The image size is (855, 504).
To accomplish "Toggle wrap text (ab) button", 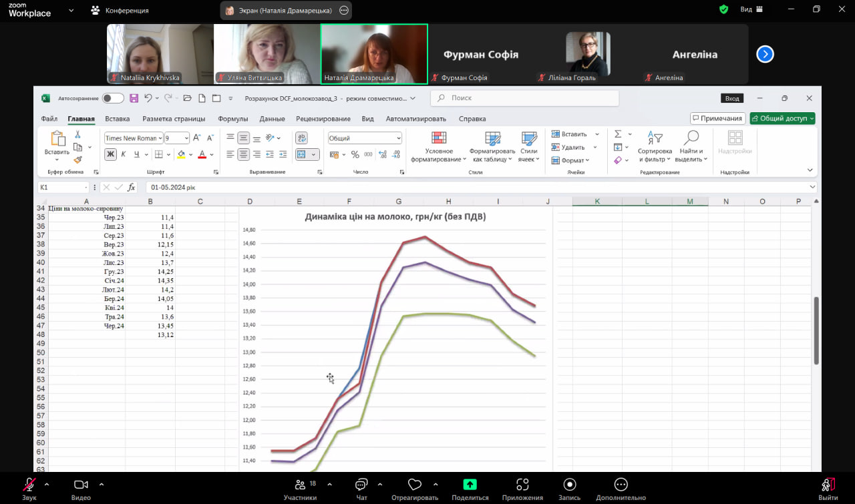I will (301, 138).
